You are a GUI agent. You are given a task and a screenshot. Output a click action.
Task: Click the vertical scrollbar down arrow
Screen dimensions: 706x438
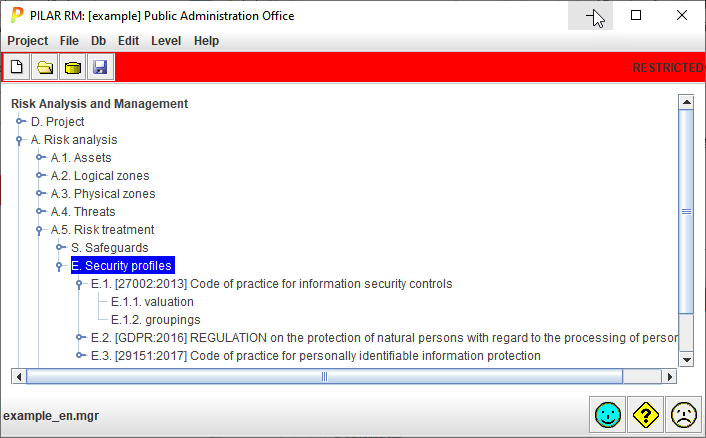pyautogui.click(x=686, y=359)
